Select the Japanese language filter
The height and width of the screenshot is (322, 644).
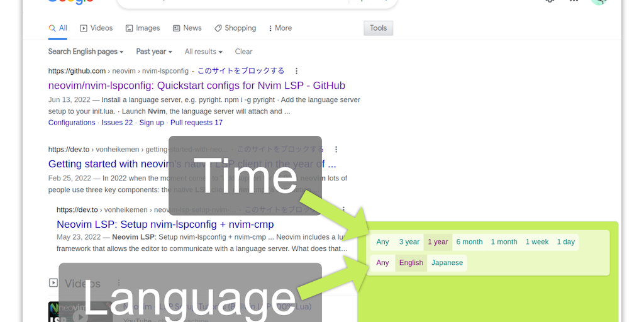447,263
